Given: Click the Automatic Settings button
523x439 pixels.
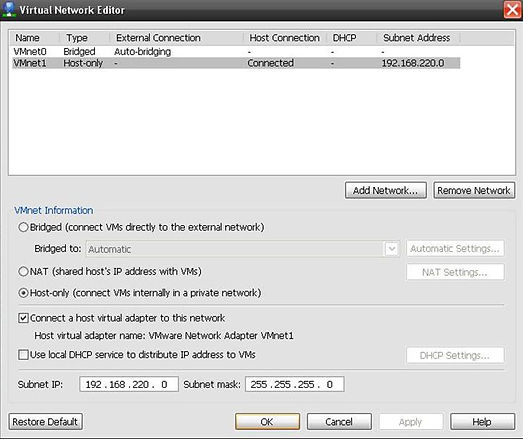Looking at the screenshot, I should pos(455,249).
